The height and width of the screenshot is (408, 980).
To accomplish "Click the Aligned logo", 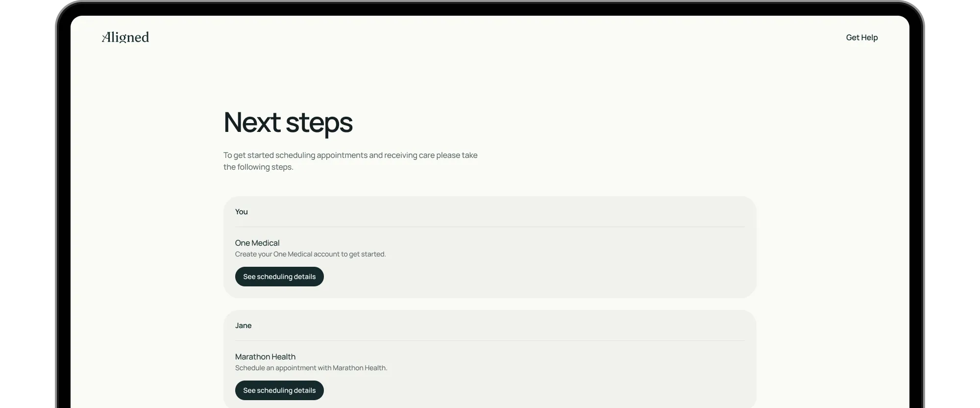I will [125, 37].
